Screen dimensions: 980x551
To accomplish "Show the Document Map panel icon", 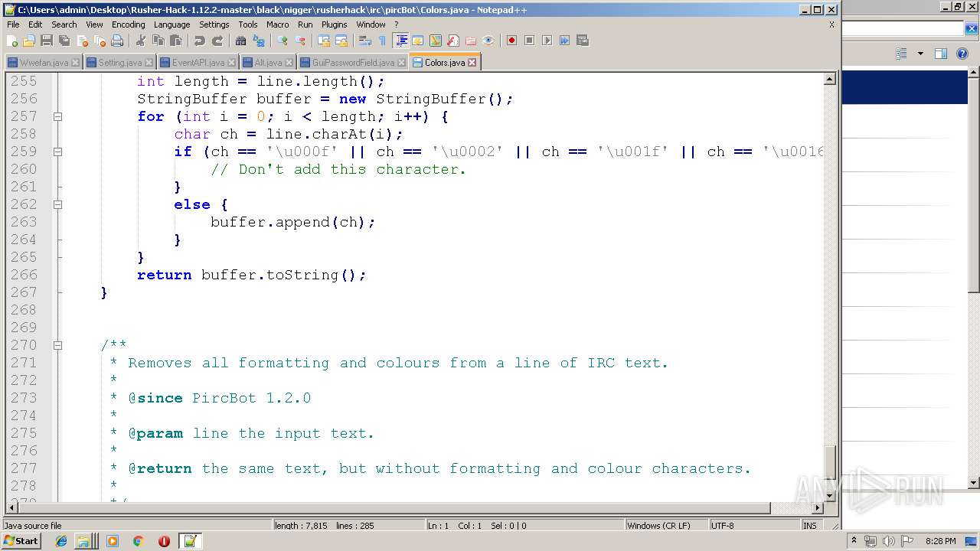I will tap(436, 41).
